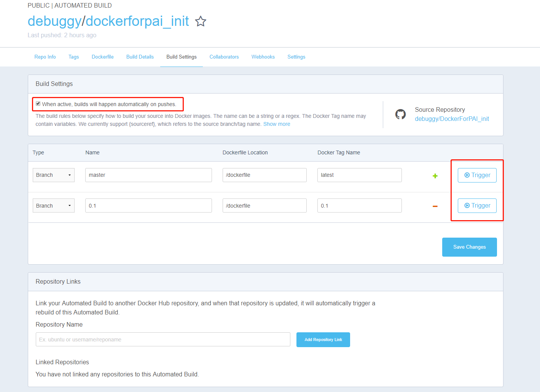The width and height of the screenshot is (540, 392).
Task: Select the Build Settings tab
Action: tap(182, 57)
